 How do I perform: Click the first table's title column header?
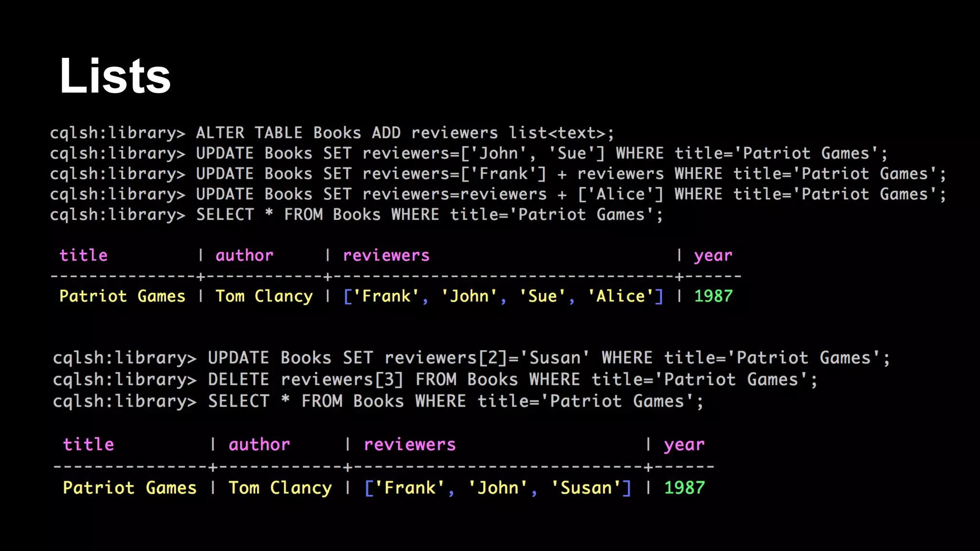click(x=83, y=255)
